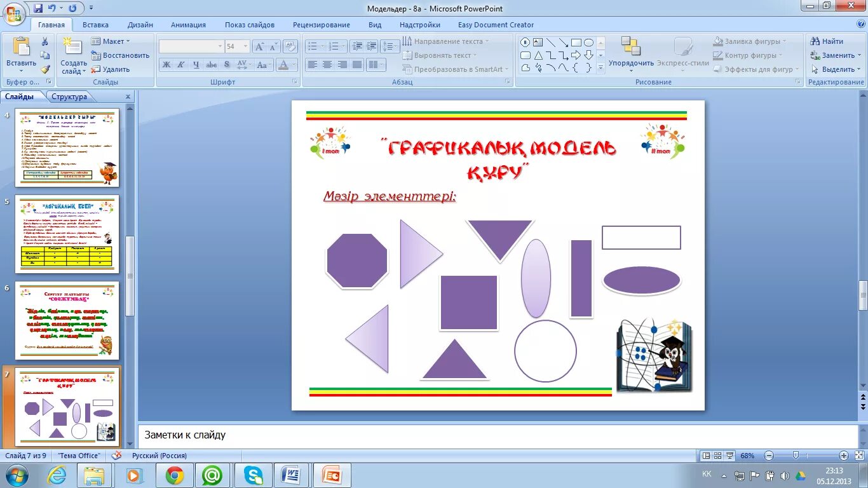Click zoom slider handle in status bar
This screenshot has height=488, width=868.
coord(796,456)
